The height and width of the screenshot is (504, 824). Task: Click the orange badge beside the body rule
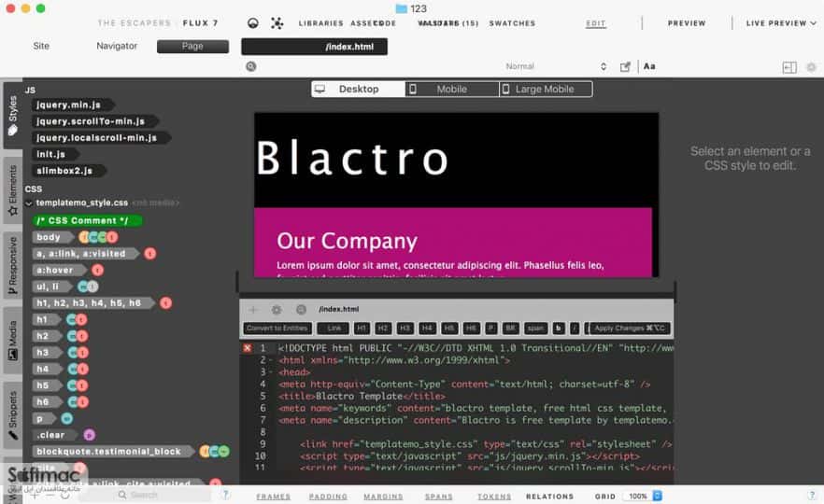click(x=84, y=237)
